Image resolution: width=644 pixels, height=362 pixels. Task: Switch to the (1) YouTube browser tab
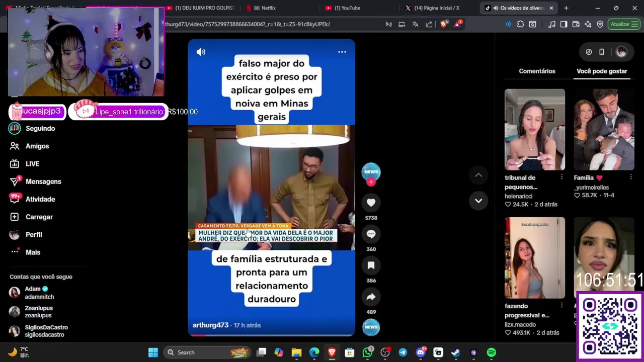click(x=360, y=8)
